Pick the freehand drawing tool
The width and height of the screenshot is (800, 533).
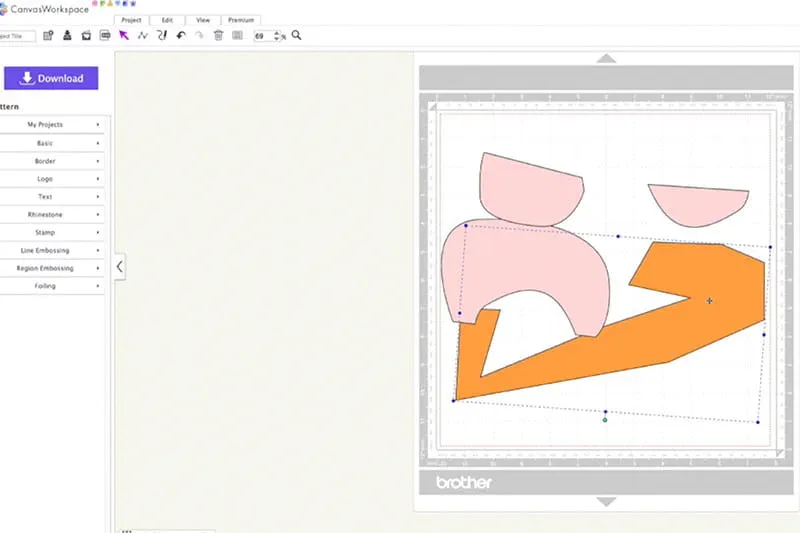[161, 35]
